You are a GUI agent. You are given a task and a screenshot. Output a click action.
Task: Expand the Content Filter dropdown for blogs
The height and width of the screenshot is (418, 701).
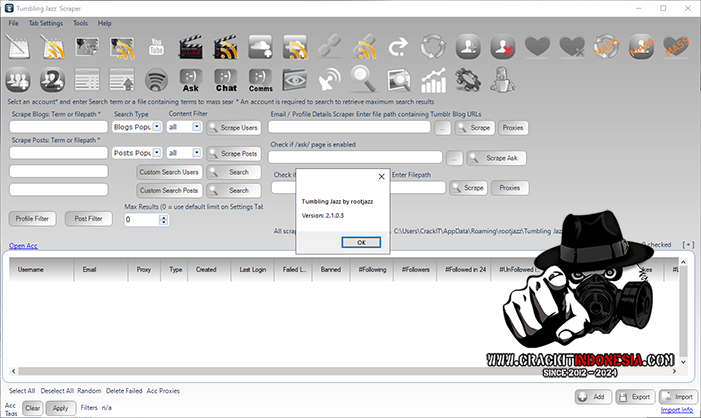197,127
